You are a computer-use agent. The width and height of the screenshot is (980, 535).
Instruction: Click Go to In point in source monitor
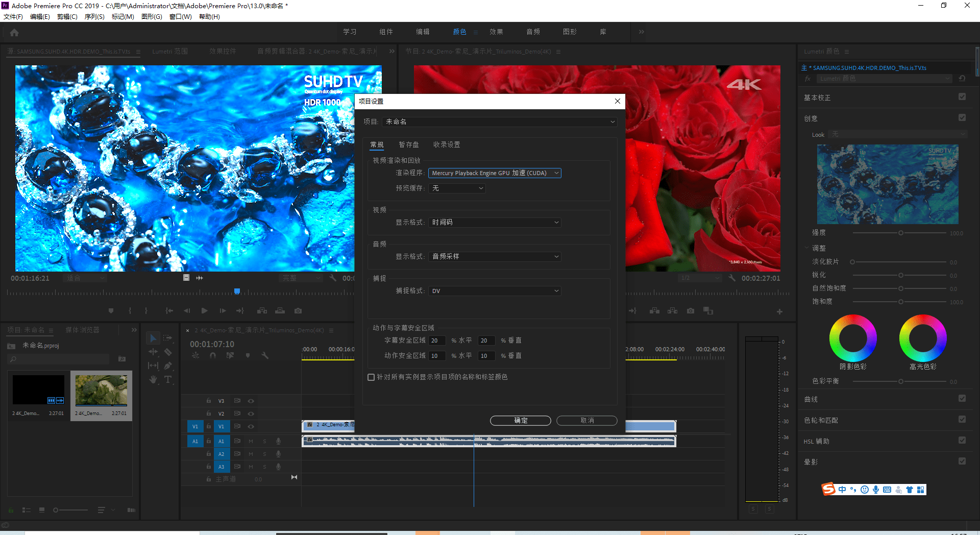pos(169,310)
